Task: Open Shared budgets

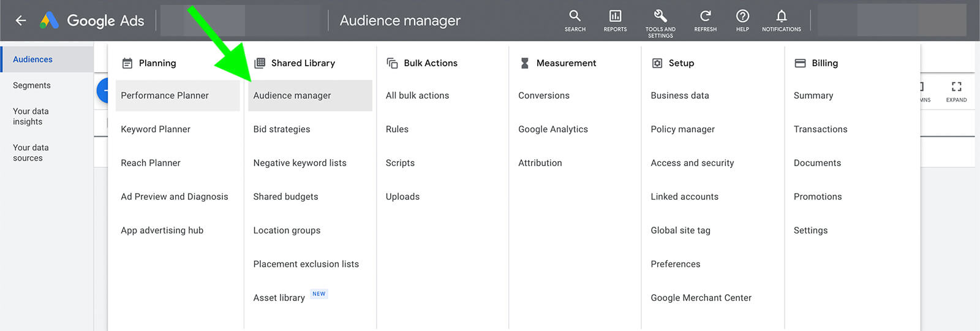Action: pos(285,197)
